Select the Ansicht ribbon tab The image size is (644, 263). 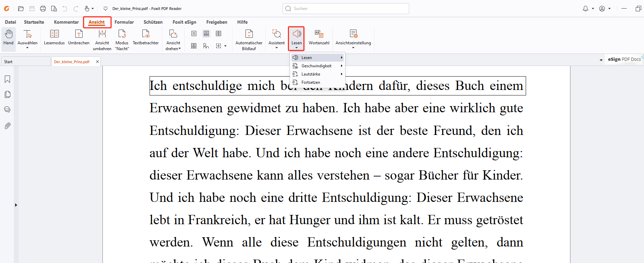(97, 22)
